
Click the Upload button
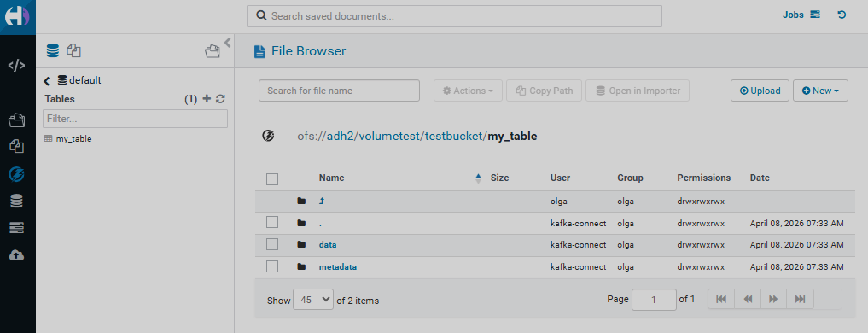[x=760, y=91]
